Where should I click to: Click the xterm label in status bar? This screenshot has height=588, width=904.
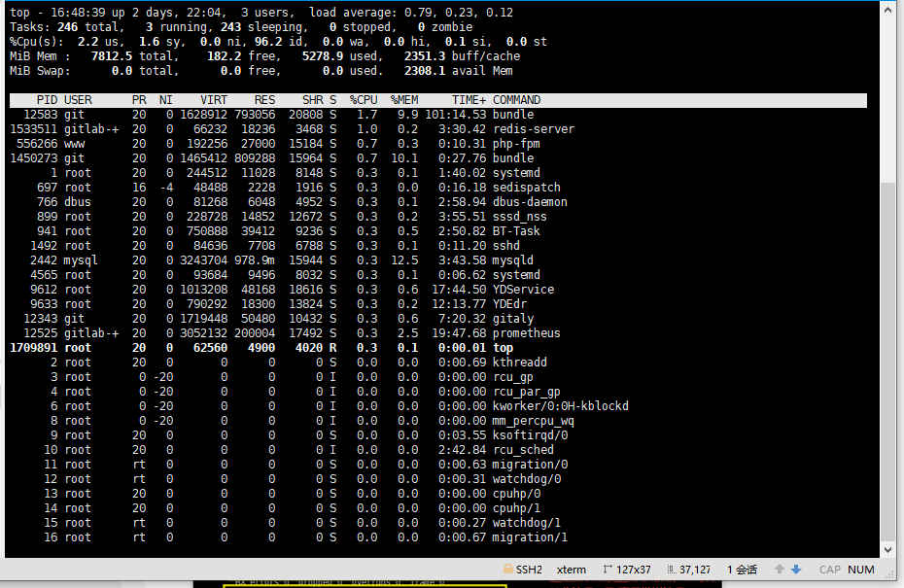(572, 570)
